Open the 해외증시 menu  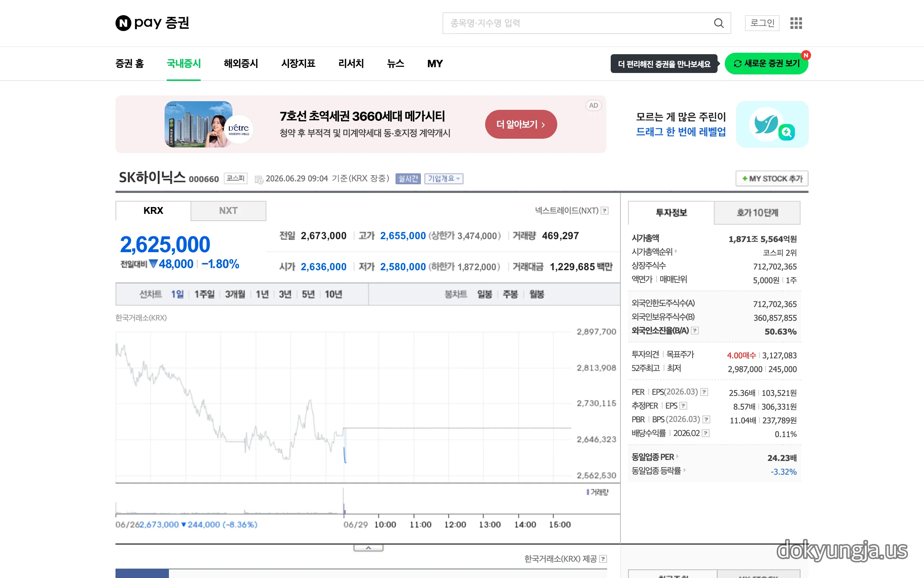click(x=241, y=64)
